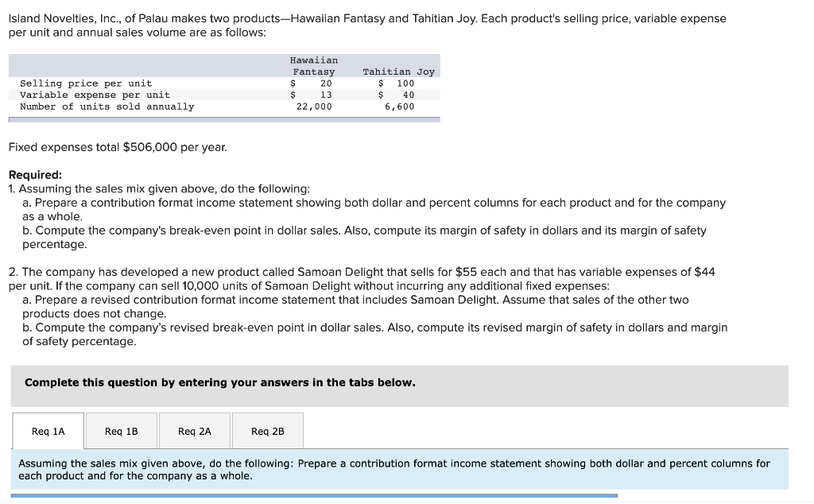Click Hawaiian Fantasy variable expense value 13

pos(325,95)
